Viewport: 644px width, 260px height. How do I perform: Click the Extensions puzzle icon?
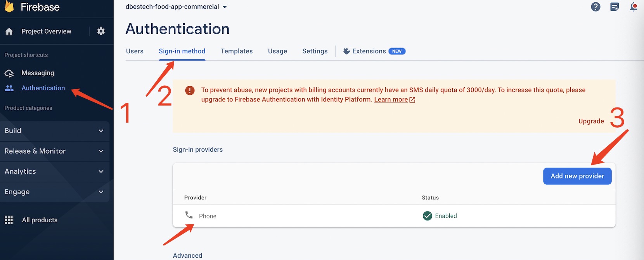tap(346, 51)
